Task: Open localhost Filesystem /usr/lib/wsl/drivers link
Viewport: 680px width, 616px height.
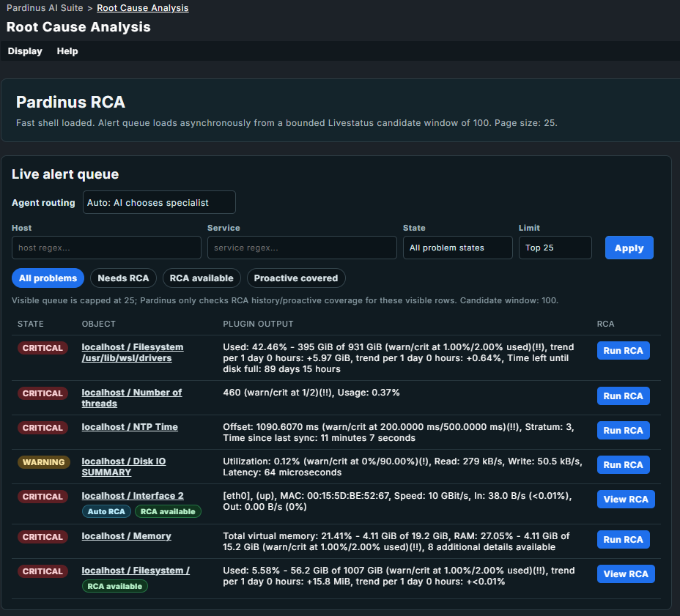Action: 133,352
